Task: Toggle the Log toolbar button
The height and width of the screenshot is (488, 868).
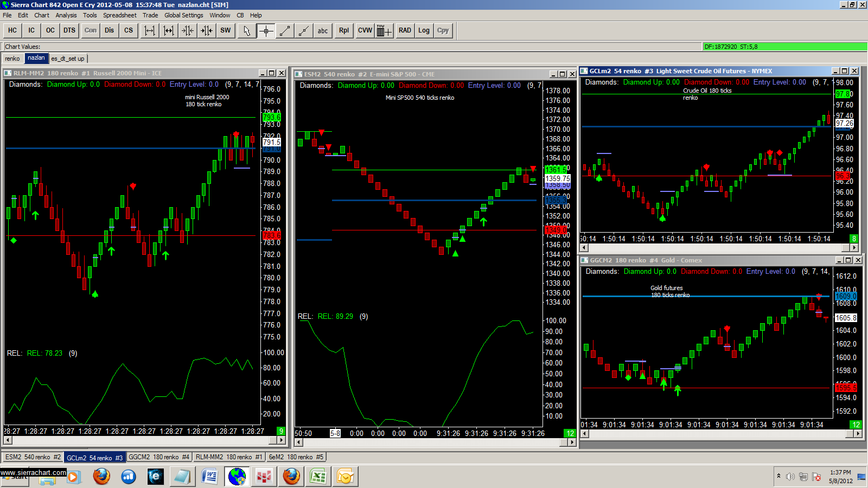Action: click(x=424, y=31)
